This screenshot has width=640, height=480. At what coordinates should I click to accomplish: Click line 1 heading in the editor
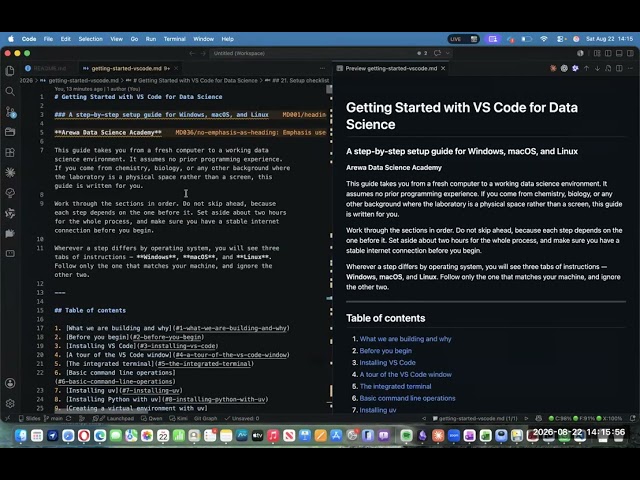[138, 97]
